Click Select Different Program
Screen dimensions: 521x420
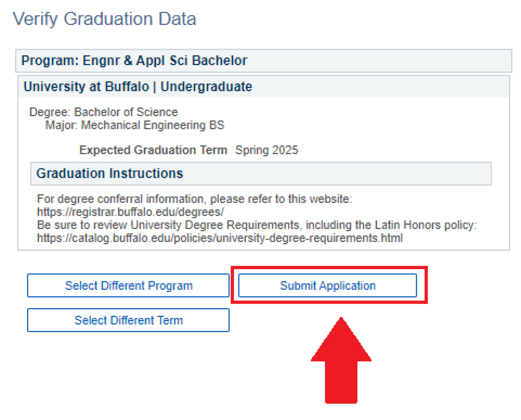click(x=128, y=286)
